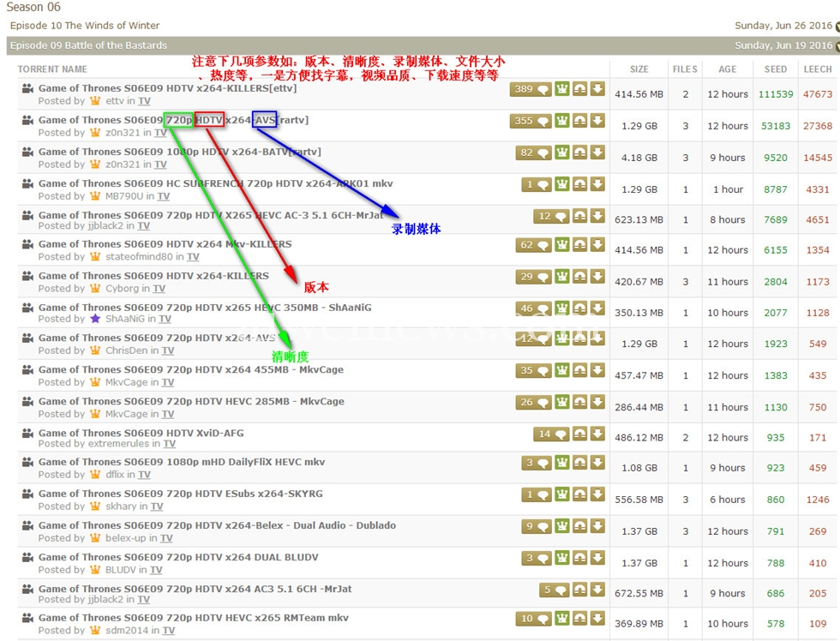The height and width of the screenshot is (641, 840).
Task: Sort torrents by LEECH column
Action: pos(818,69)
